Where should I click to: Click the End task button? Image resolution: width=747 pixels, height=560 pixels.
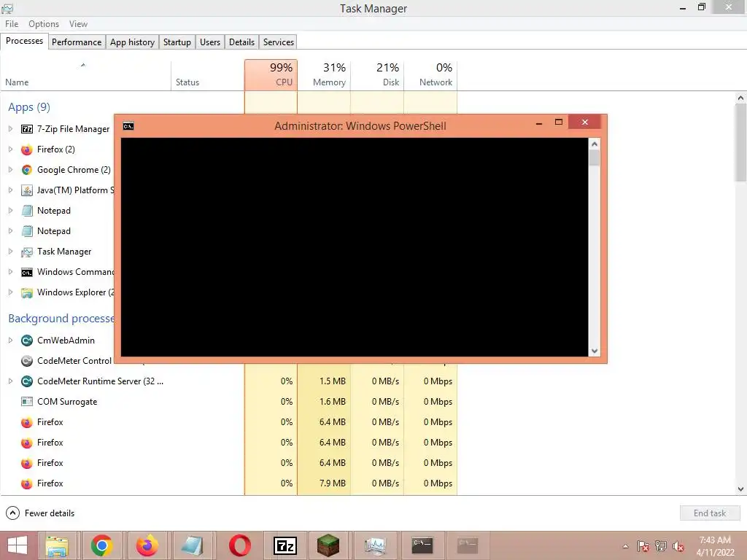tap(710, 513)
